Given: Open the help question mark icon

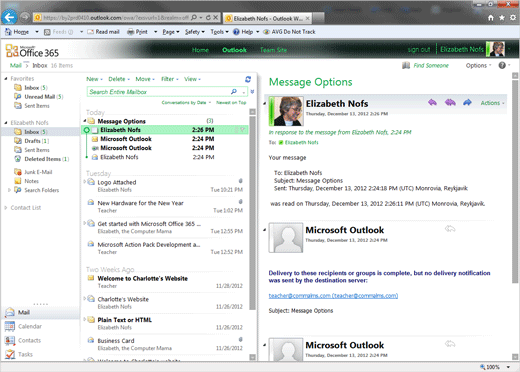Looking at the screenshot, I should 502,65.
